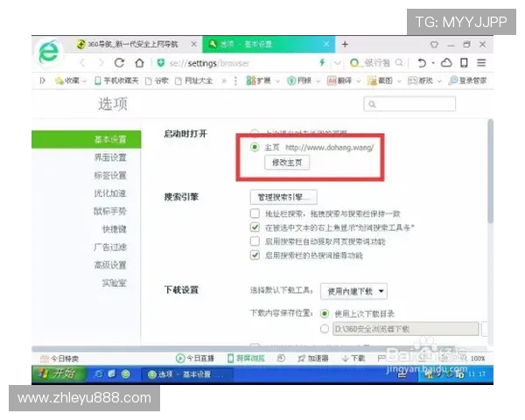Image resolution: width=525 pixels, height=420 pixels.
Task: Click the 登录管家 login manager icon
Action: pyautogui.click(x=467, y=80)
